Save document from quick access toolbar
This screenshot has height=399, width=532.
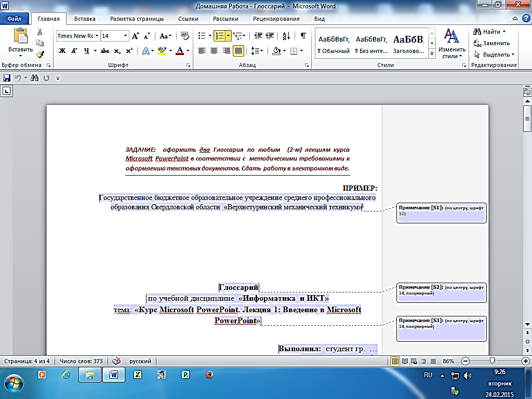coord(6,78)
